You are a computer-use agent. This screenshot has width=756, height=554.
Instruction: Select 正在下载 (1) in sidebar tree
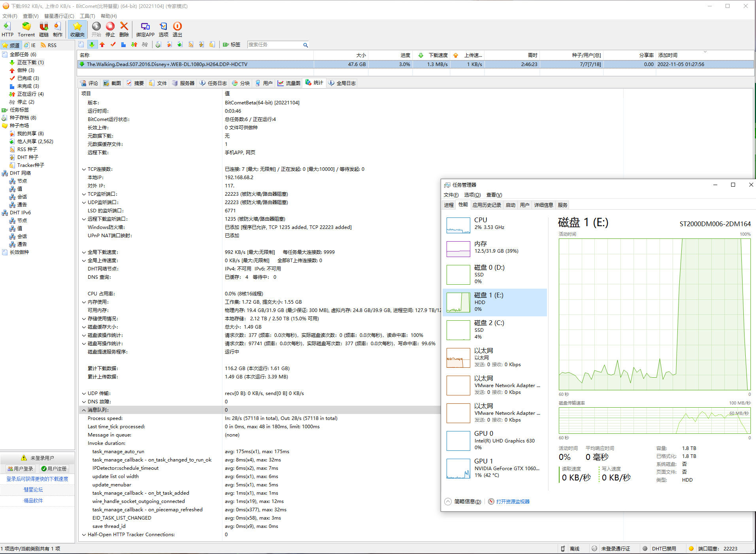click(30, 62)
